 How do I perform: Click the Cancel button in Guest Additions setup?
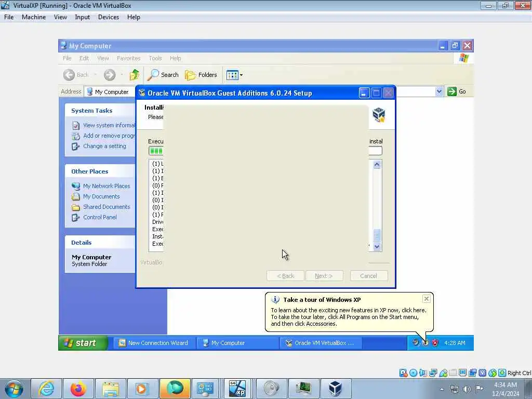pyautogui.click(x=368, y=276)
